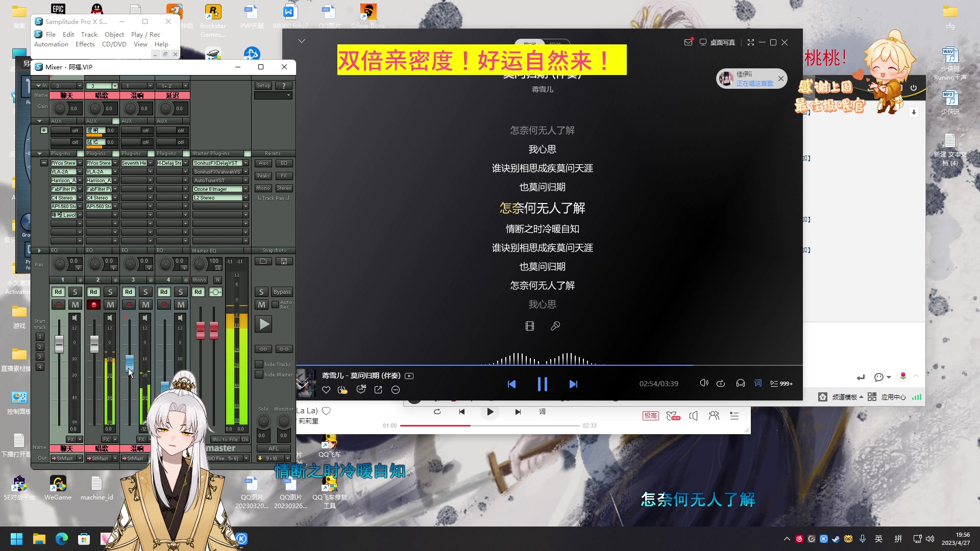The image size is (980, 551).
Task: Open the Edit menu in Samplitude
Action: [x=68, y=35]
